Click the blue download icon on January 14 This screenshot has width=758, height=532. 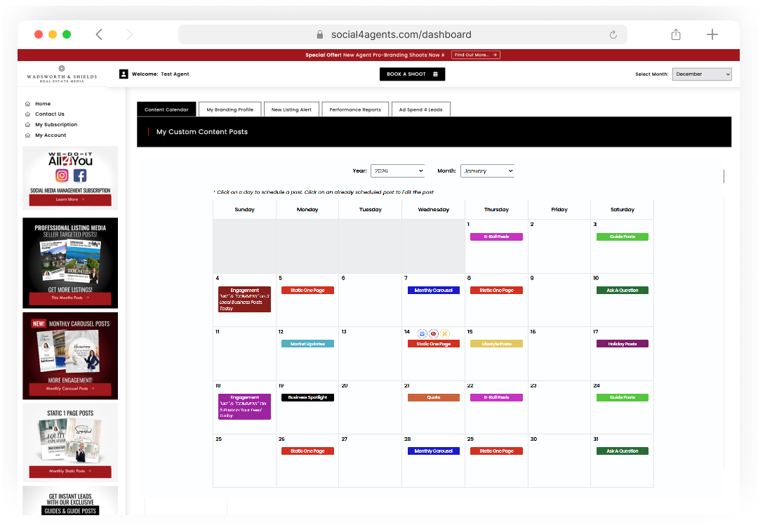(422, 333)
